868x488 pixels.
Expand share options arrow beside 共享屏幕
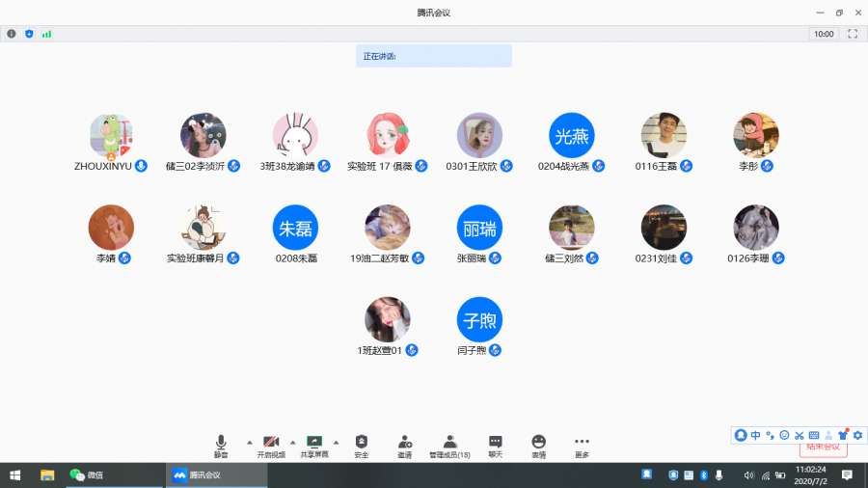[x=337, y=441]
